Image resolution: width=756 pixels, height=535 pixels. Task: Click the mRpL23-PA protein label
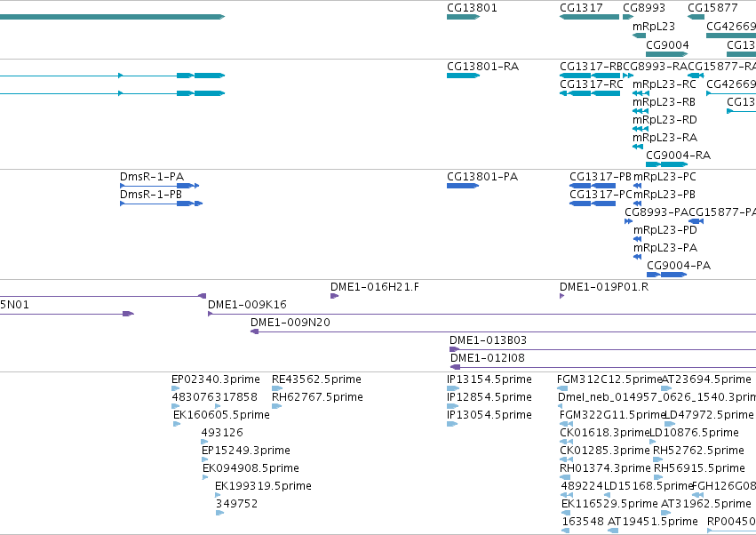[x=665, y=247]
